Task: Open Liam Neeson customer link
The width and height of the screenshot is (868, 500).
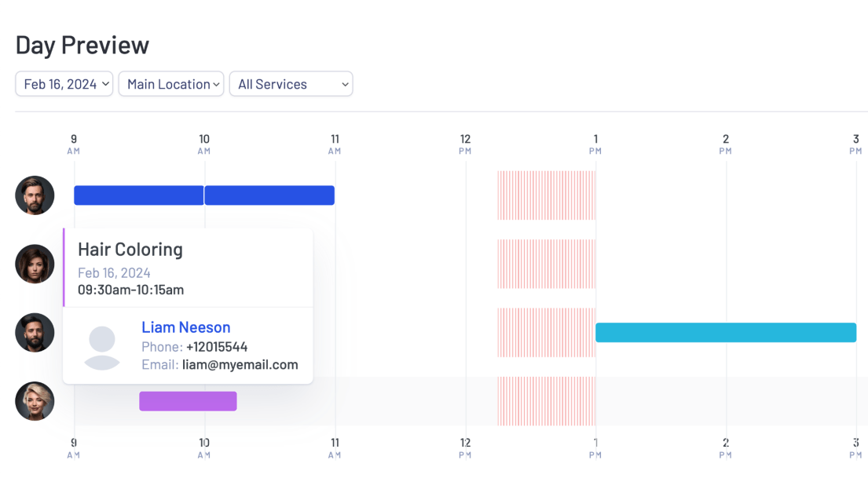Action: (186, 327)
